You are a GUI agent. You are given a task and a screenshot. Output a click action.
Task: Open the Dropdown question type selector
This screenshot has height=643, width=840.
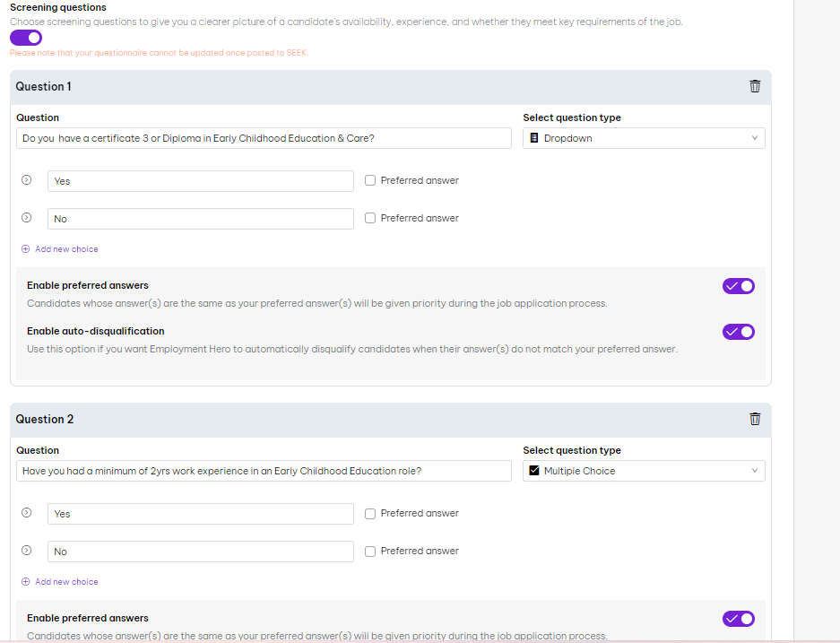(x=643, y=138)
